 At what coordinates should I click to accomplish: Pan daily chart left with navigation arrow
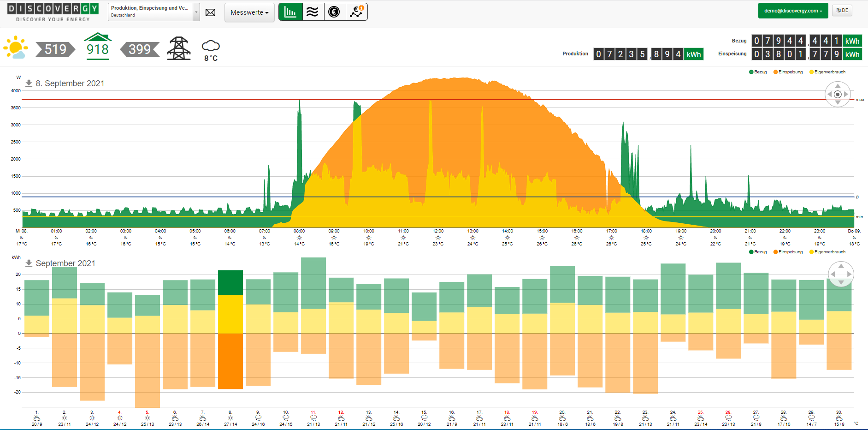coord(830,94)
